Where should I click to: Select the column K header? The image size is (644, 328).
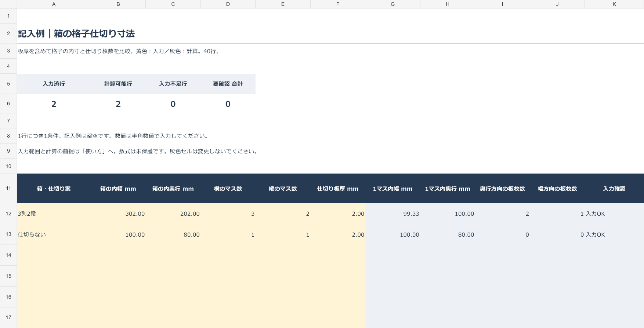click(614, 4)
